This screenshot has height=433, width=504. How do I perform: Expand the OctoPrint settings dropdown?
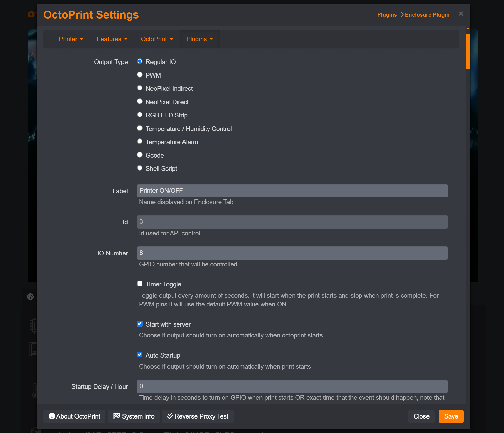(157, 39)
